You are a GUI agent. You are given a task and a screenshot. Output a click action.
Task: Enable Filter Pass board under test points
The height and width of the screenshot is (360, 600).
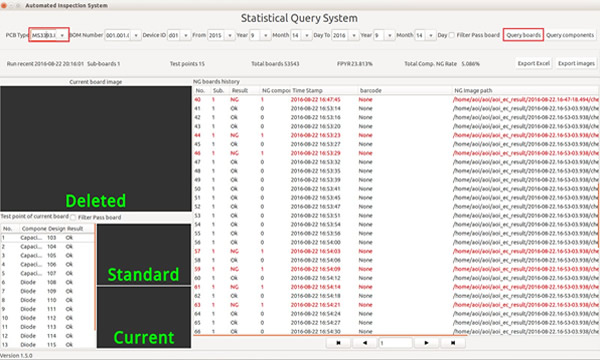click(x=73, y=217)
